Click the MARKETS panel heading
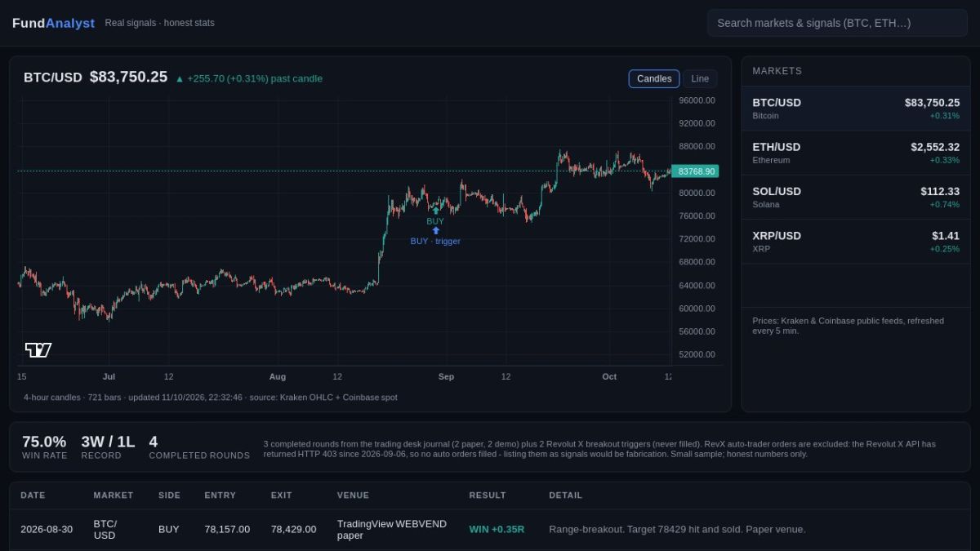This screenshot has height=551, width=980. click(777, 71)
